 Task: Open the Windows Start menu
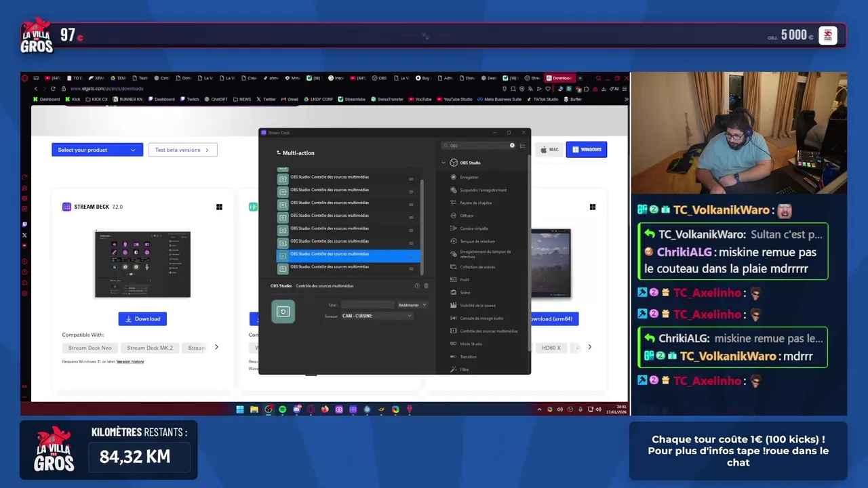[x=240, y=409]
